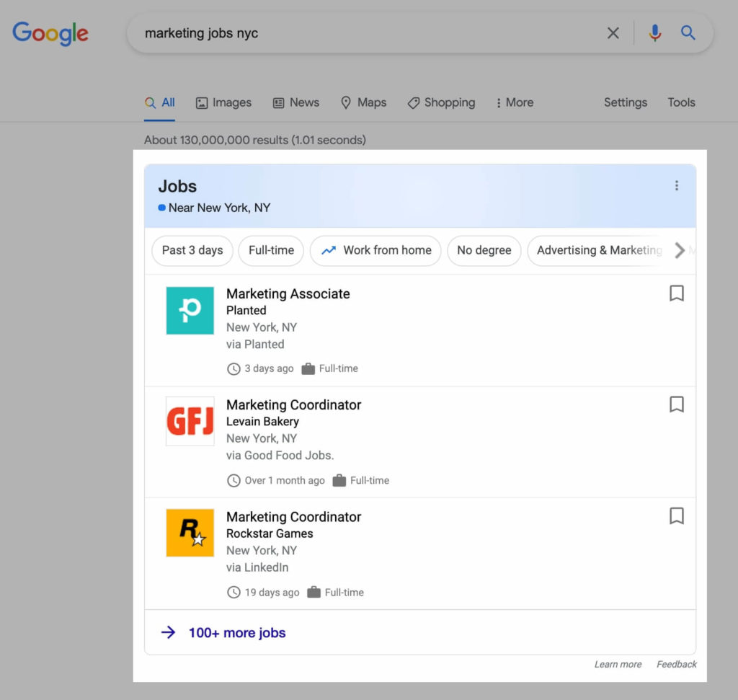Click the arrow beside 100+ more jobs
The image size is (738, 700).
click(169, 632)
